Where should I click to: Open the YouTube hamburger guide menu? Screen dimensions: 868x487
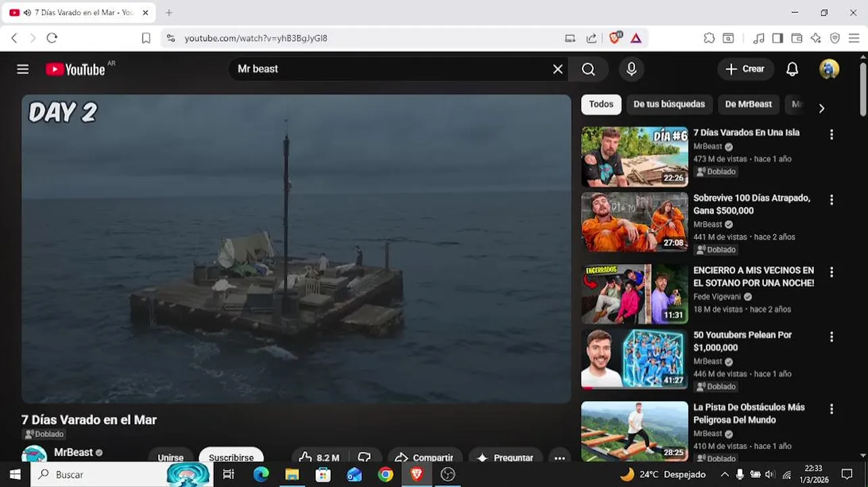click(x=23, y=69)
